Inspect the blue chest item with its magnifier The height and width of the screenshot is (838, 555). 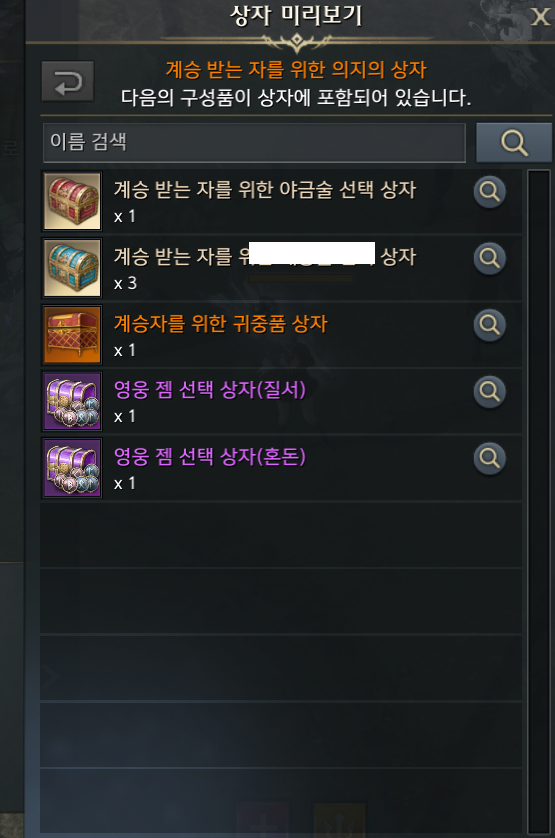point(489,258)
